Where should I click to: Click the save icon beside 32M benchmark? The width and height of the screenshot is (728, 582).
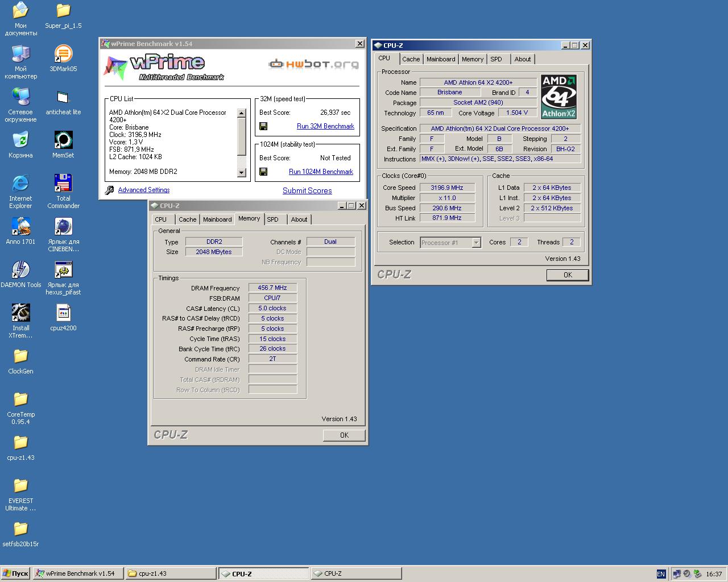click(263, 126)
